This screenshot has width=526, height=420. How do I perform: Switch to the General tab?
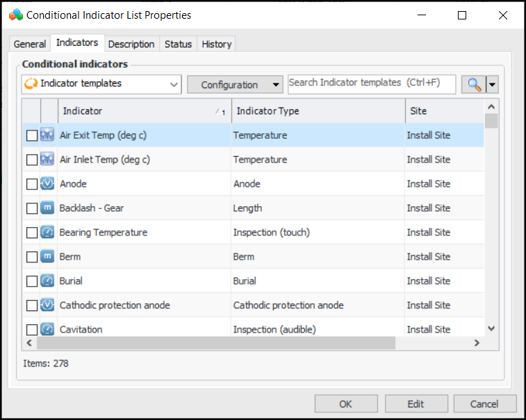30,44
